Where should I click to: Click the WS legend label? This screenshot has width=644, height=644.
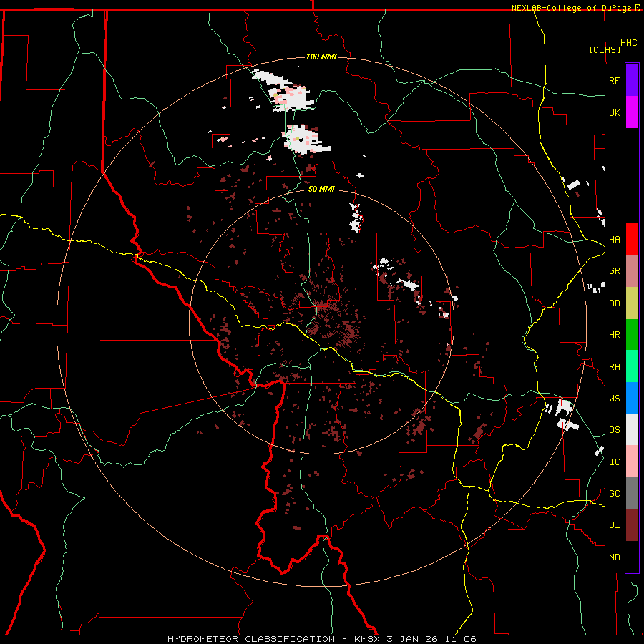[614, 399]
